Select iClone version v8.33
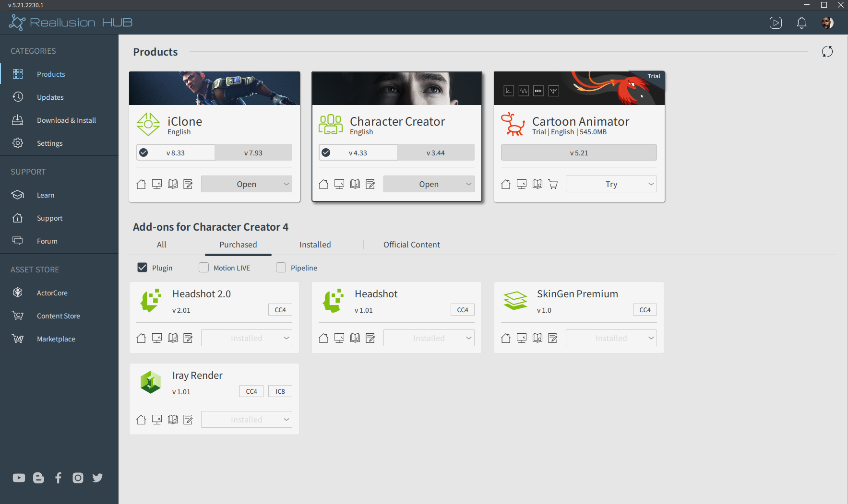Viewport: 848px width, 504px height. click(x=176, y=152)
